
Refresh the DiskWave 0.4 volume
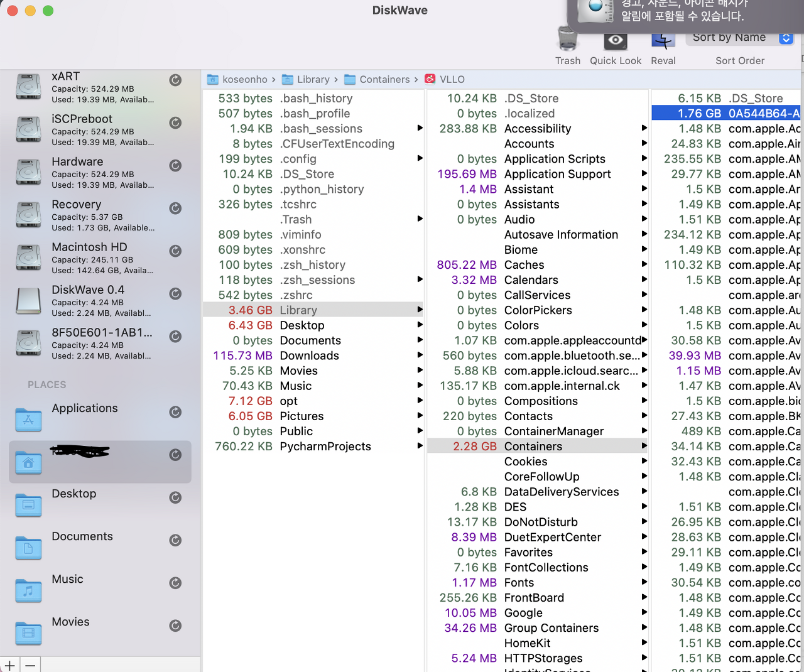[176, 294]
